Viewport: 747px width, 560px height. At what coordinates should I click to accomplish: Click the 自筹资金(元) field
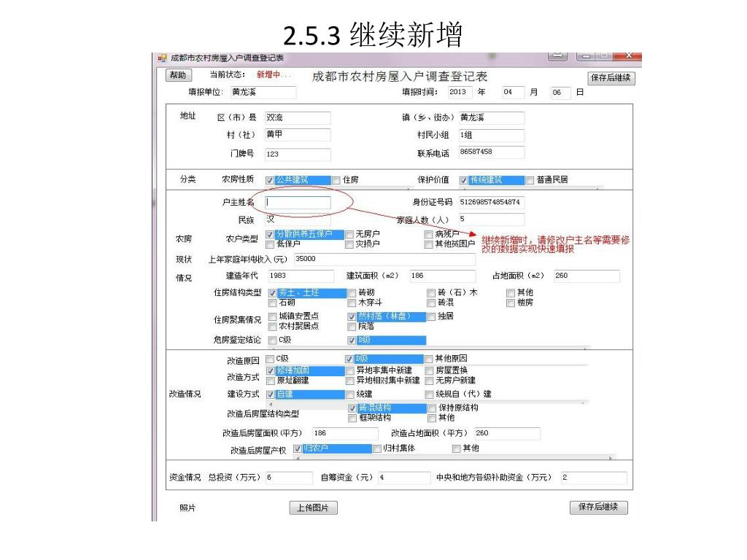(404, 478)
